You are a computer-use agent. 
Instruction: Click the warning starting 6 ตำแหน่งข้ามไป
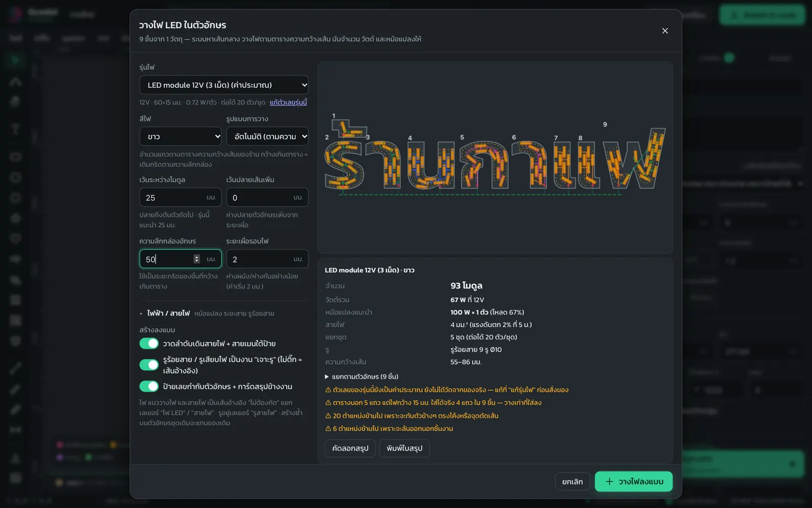pyautogui.click(x=389, y=428)
